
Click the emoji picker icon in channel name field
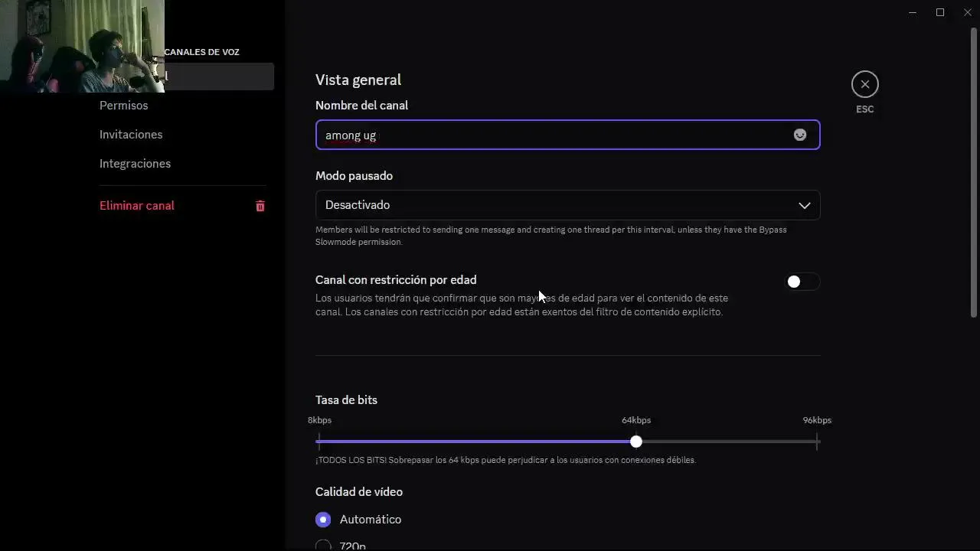point(799,135)
